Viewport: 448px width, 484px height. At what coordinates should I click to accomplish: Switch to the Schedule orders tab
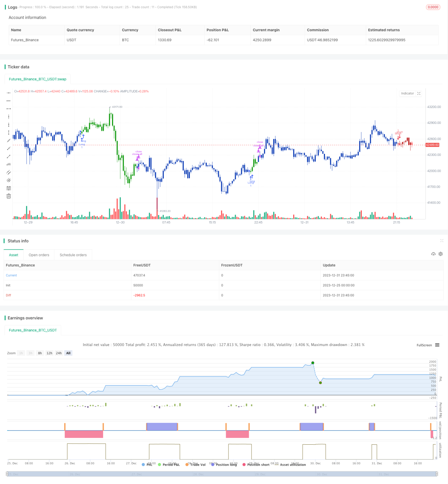click(73, 255)
